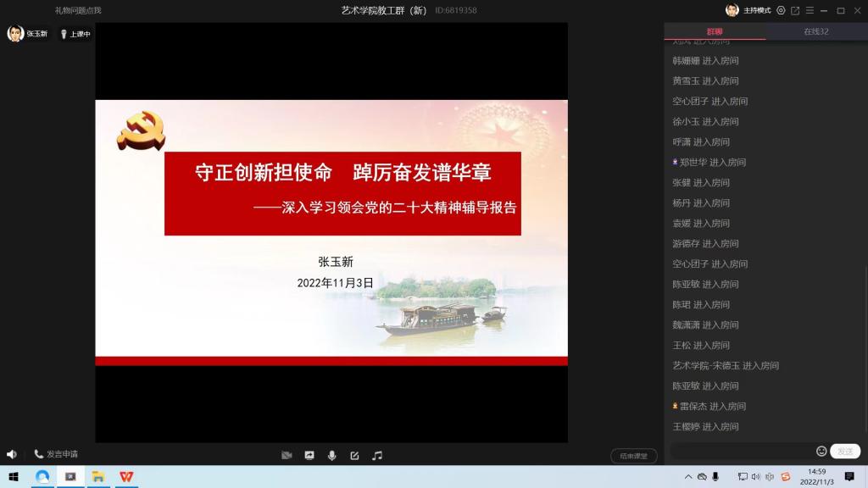This screenshot has width=868, height=488.
Task: Click the screen share icon
Action: 309,455
